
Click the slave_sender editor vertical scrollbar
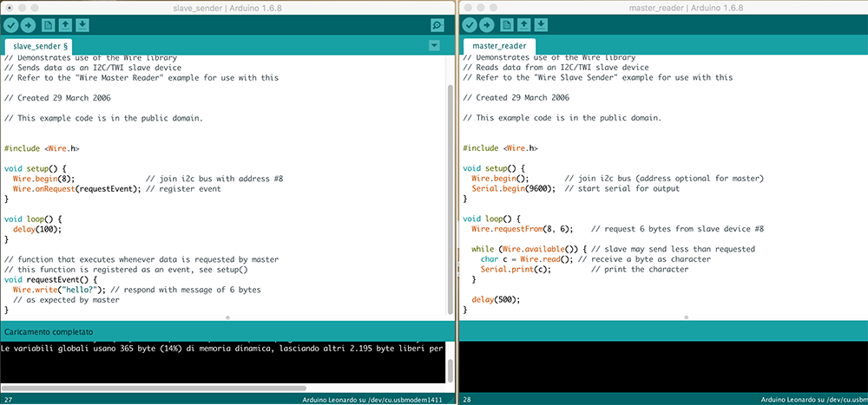(x=450, y=199)
